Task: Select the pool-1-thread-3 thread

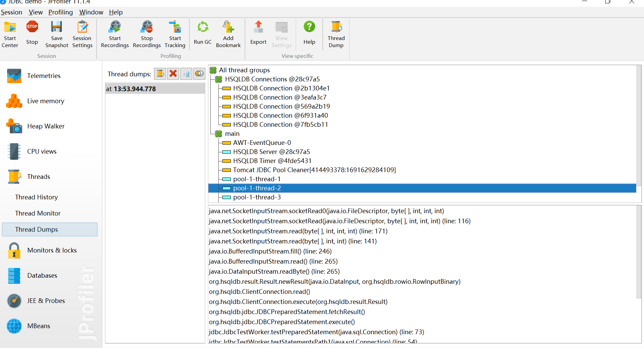Action: coord(257,197)
